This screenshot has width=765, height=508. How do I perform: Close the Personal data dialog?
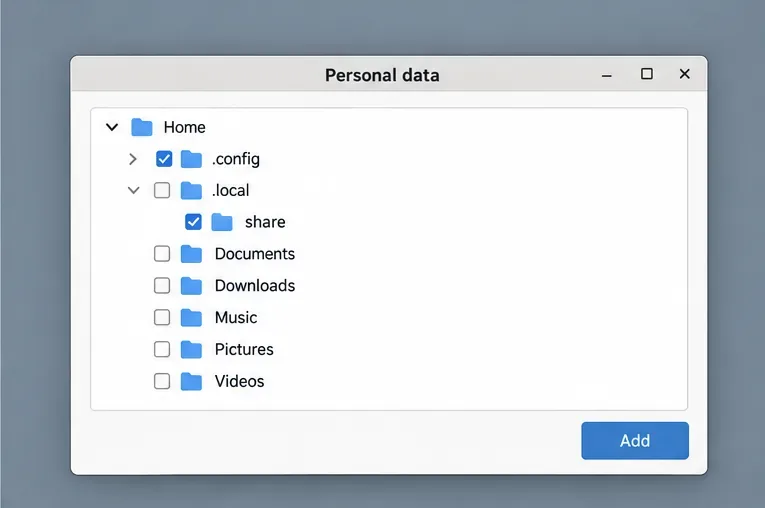[684, 74]
